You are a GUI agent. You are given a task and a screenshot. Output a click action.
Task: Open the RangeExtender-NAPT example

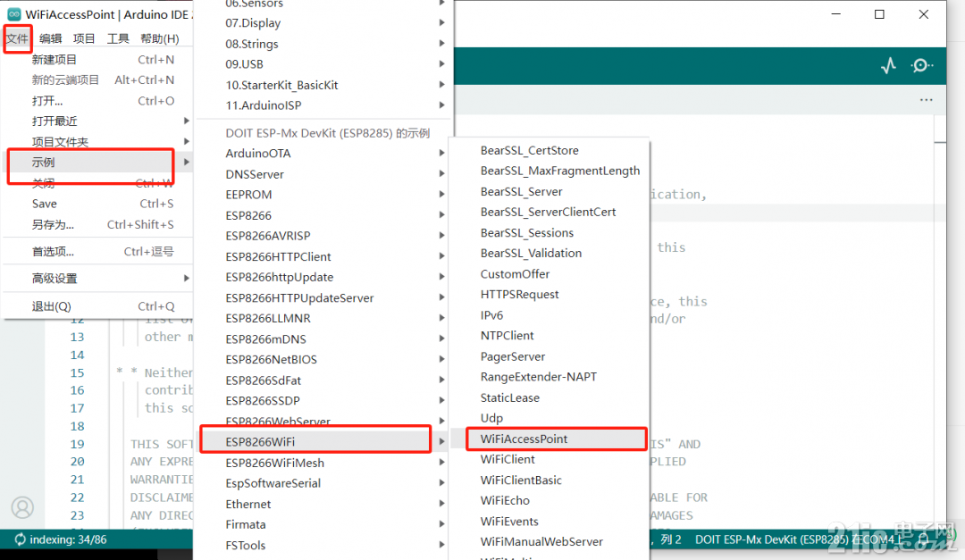tap(549, 377)
